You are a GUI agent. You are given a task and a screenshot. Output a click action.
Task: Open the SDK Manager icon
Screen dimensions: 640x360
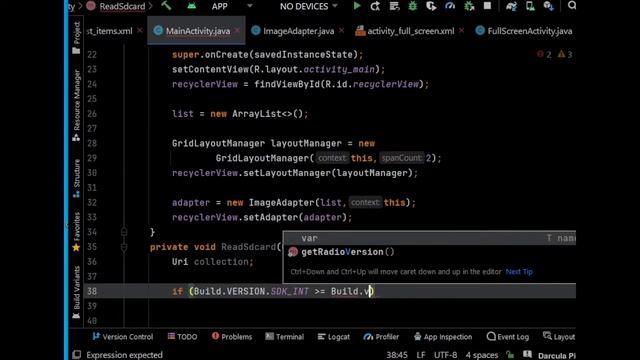[x=549, y=6]
